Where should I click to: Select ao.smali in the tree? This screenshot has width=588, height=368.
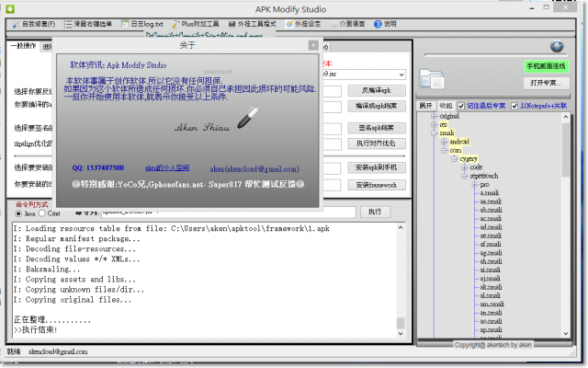[491, 322]
